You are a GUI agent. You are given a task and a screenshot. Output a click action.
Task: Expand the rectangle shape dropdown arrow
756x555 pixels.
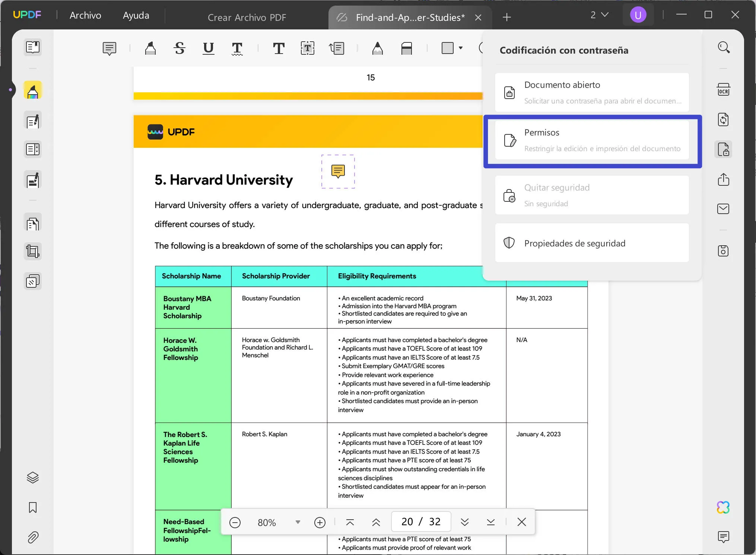tap(461, 48)
